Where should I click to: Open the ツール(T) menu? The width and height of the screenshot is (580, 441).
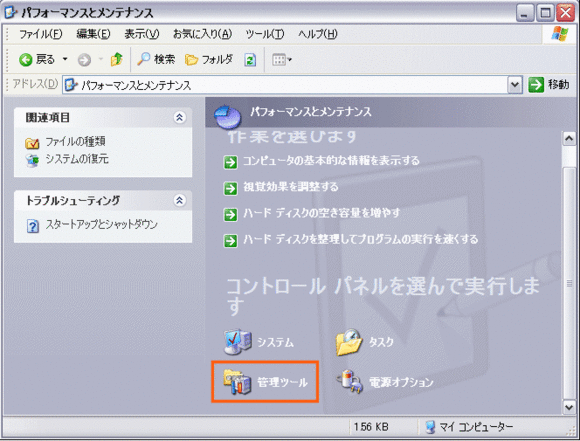[x=264, y=34]
